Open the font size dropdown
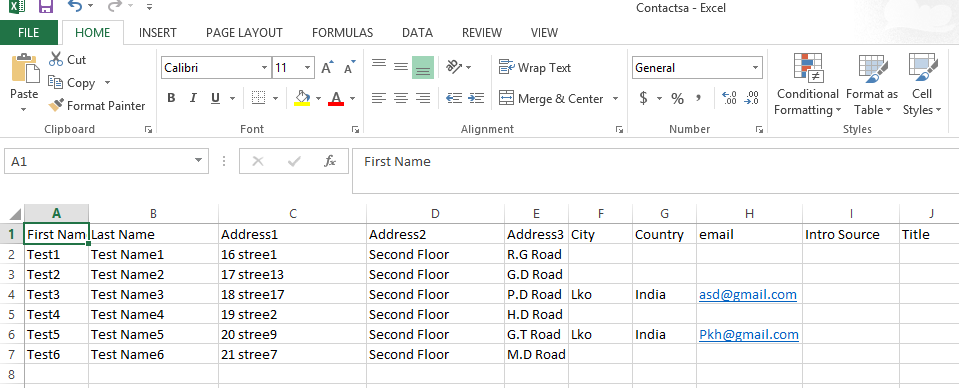 pos(308,68)
